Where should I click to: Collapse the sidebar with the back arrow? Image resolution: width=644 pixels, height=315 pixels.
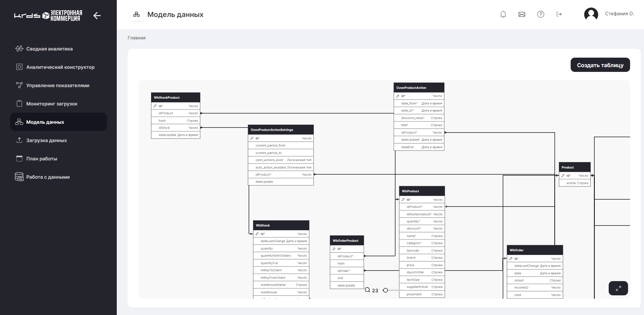[97, 15]
